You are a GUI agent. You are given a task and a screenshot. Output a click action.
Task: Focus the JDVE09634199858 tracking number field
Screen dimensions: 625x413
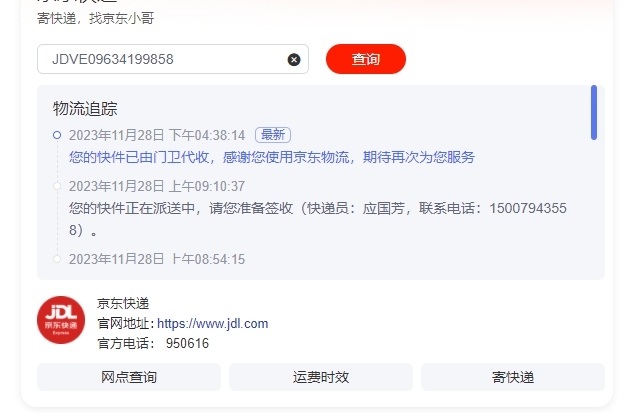(173, 59)
